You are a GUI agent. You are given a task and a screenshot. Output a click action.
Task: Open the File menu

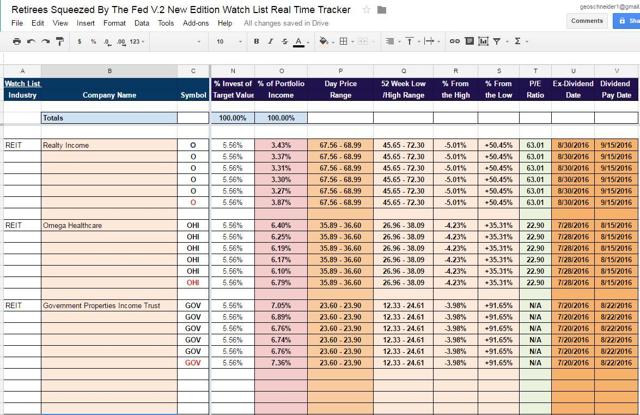coord(17,23)
